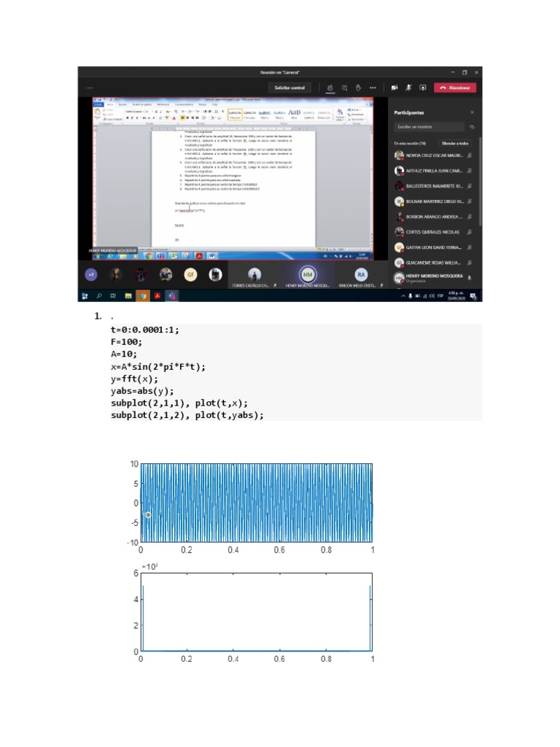Select TORRES CASTILLO participant tile
This screenshot has height=747, width=560.
click(254, 275)
